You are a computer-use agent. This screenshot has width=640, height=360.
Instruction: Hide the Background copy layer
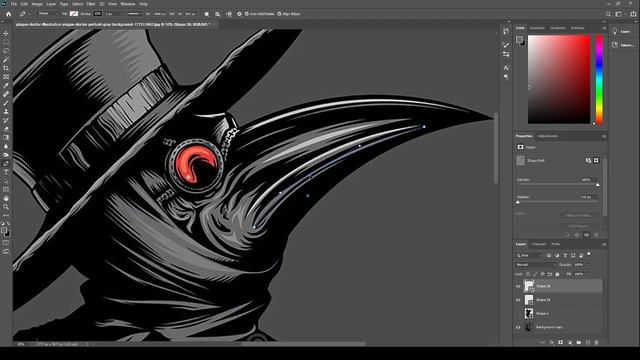tap(518, 327)
